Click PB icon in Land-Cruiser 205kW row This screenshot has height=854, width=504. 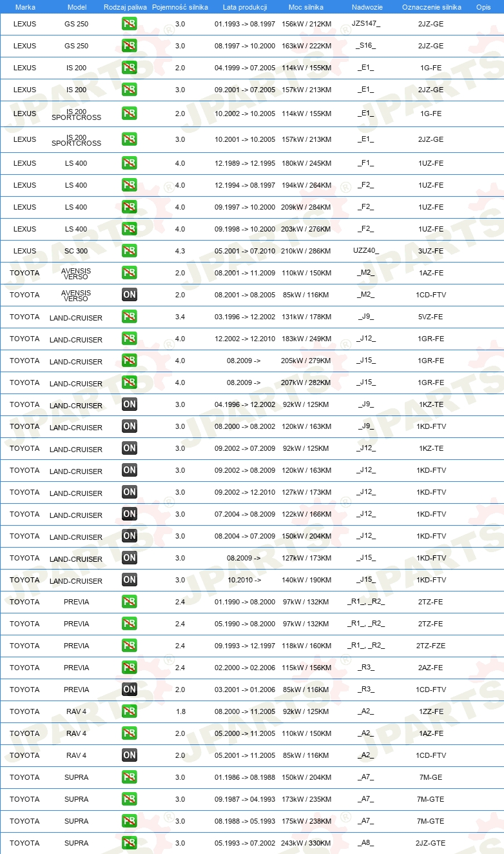(130, 361)
